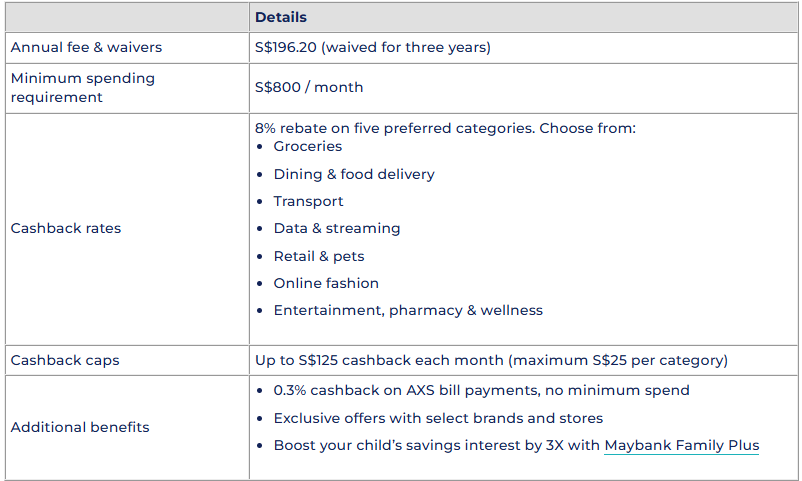
Task: Select the Transport list item
Action: tap(308, 201)
